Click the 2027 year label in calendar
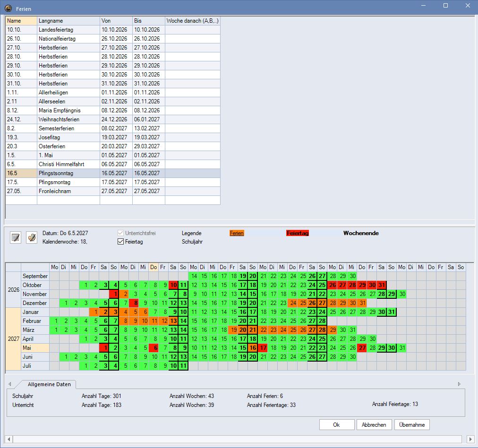 tap(13, 339)
